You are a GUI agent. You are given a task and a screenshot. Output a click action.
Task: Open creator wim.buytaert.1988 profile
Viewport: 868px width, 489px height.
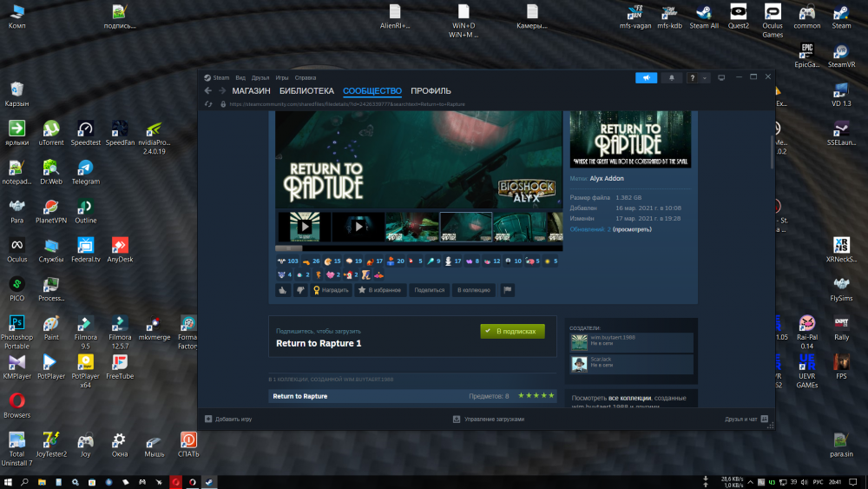[x=631, y=342]
